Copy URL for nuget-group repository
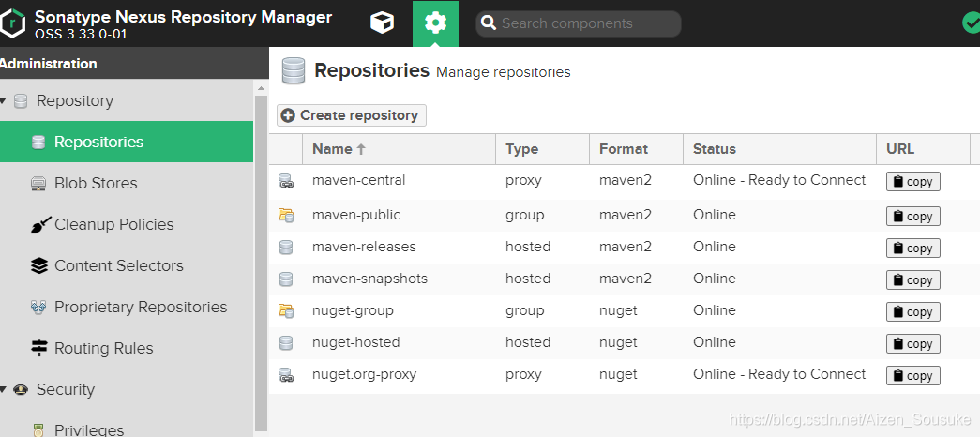This screenshot has height=437, width=980. (912, 312)
